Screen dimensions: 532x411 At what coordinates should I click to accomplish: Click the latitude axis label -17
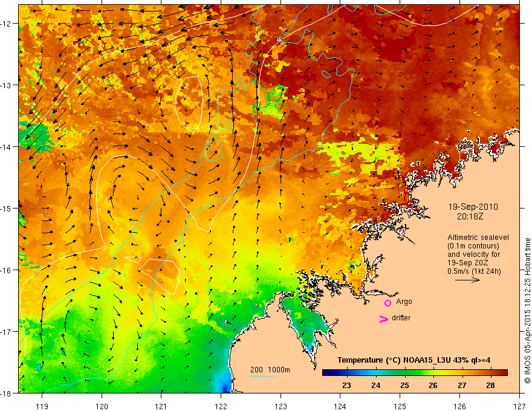(6, 331)
